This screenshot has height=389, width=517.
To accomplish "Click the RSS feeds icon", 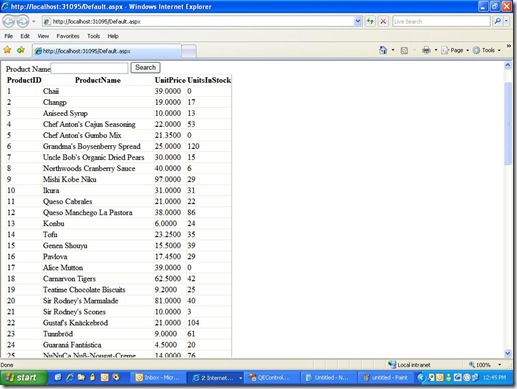I will (x=404, y=50).
